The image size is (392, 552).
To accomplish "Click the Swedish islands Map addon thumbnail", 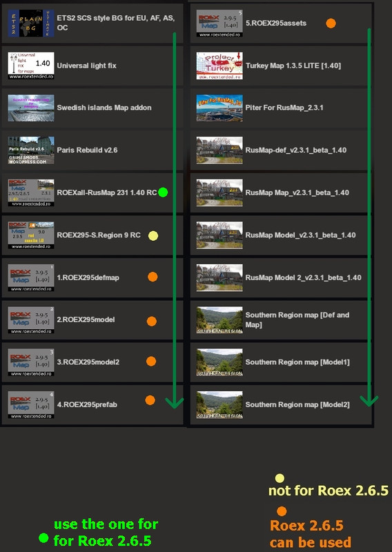I will click(x=31, y=108).
